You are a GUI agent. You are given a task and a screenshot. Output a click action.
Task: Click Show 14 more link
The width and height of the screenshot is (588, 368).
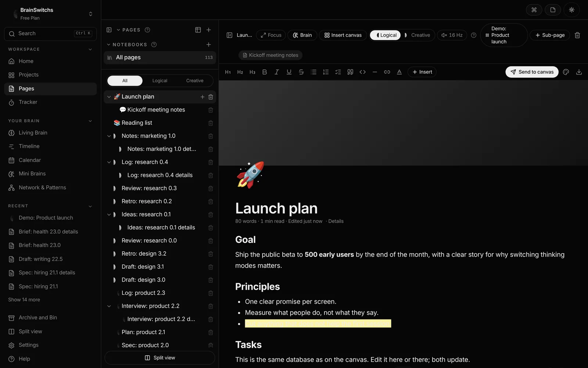pyautogui.click(x=24, y=300)
